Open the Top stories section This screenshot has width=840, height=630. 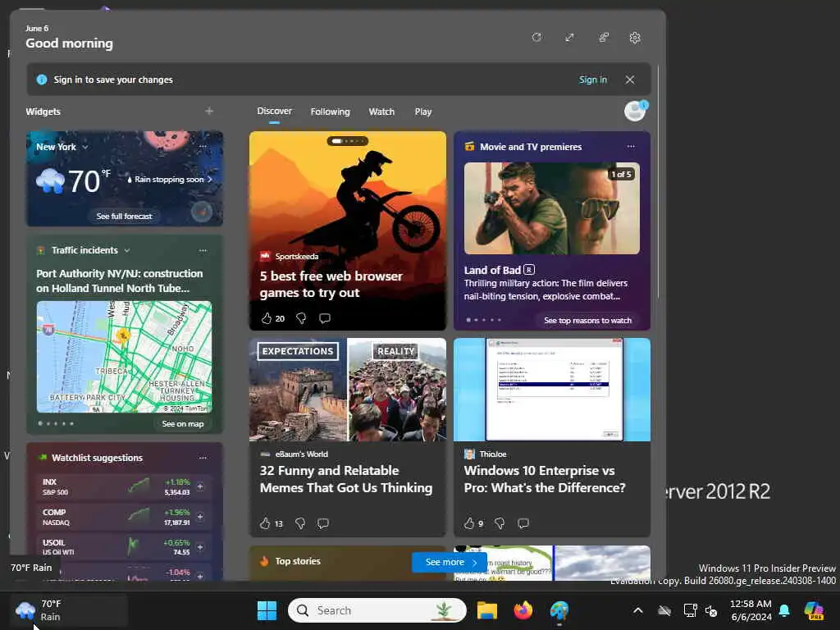[x=297, y=561]
